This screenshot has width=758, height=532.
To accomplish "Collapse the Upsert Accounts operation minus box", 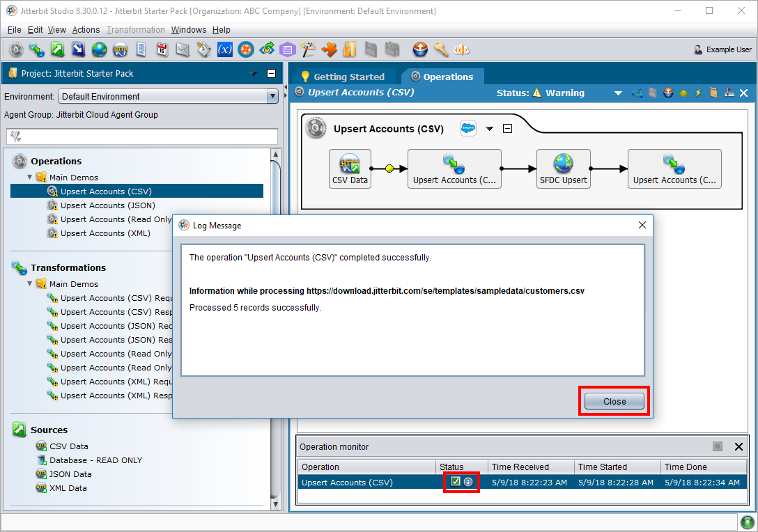I will point(508,129).
